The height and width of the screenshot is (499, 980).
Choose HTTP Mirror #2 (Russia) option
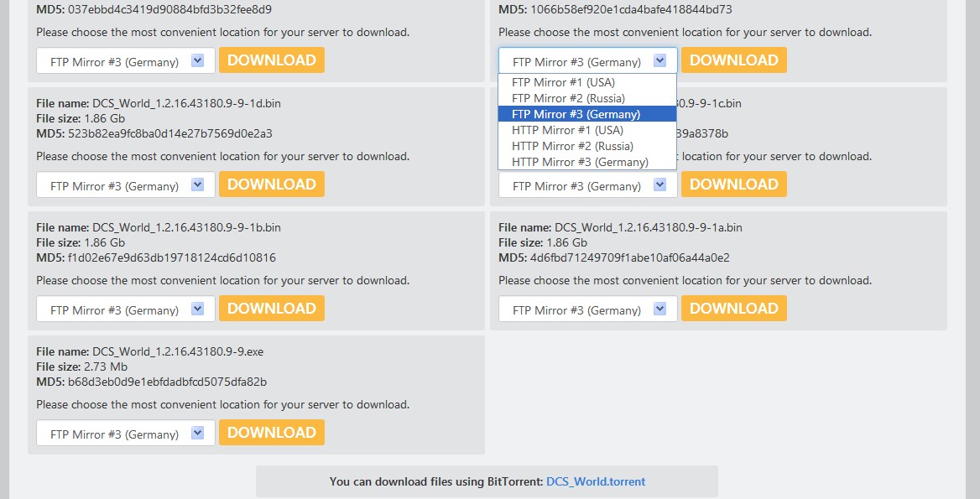pos(586,146)
